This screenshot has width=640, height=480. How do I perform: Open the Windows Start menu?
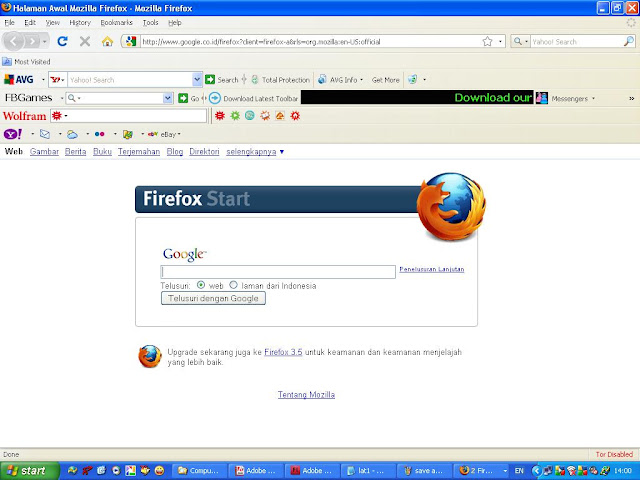click(x=29, y=471)
